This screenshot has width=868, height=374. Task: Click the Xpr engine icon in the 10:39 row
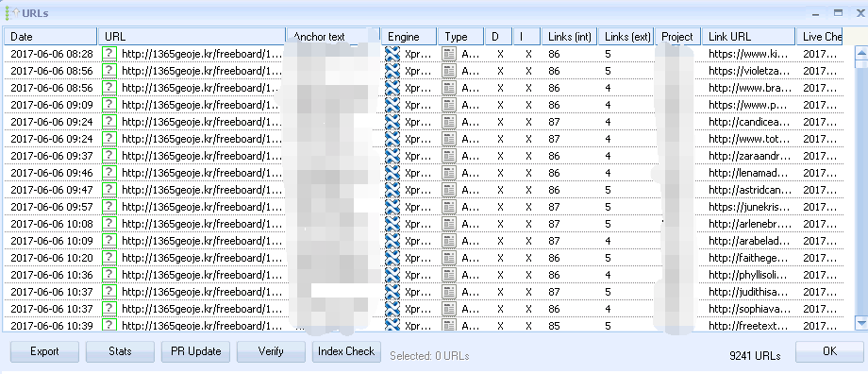click(392, 325)
